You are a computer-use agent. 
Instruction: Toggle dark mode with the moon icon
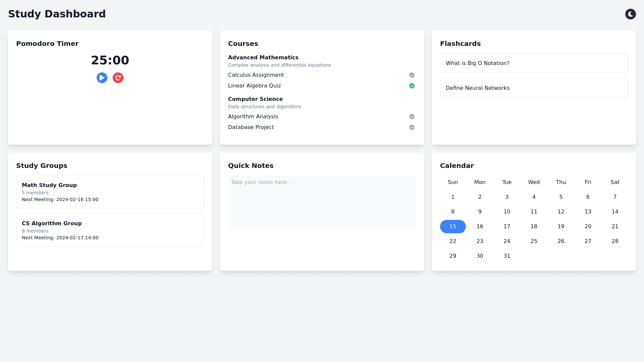(x=630, y=14)
